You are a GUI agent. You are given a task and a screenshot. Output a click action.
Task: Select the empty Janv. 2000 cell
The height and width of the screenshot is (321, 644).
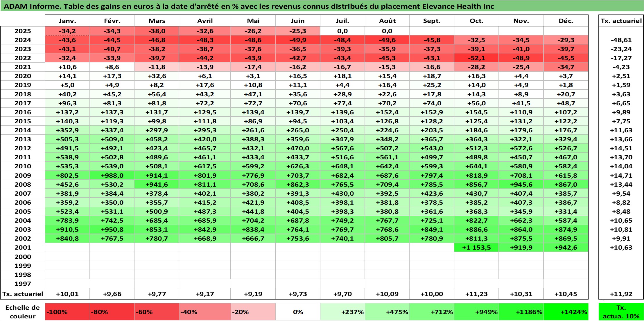(67, 257)
